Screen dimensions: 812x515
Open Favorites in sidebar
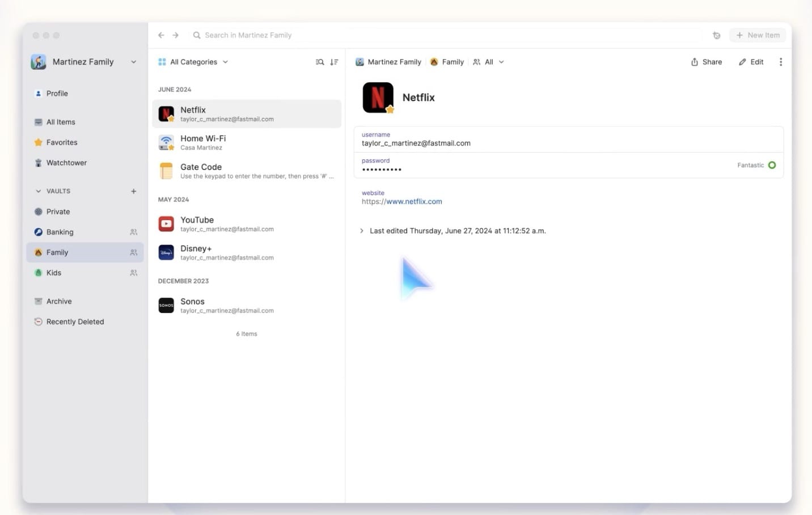pos(84,142)
